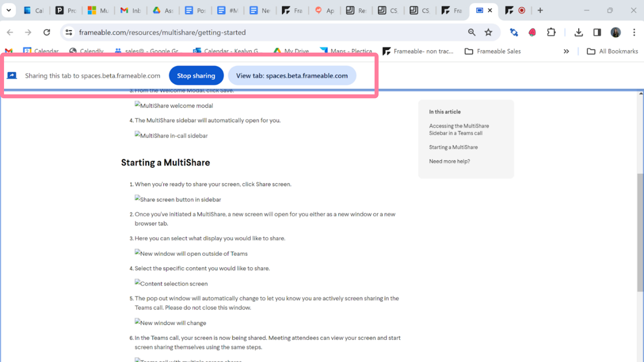
Task: Show hidden bookmarks with double chevron
Action: pyautogui.click(x=566, y=51)
